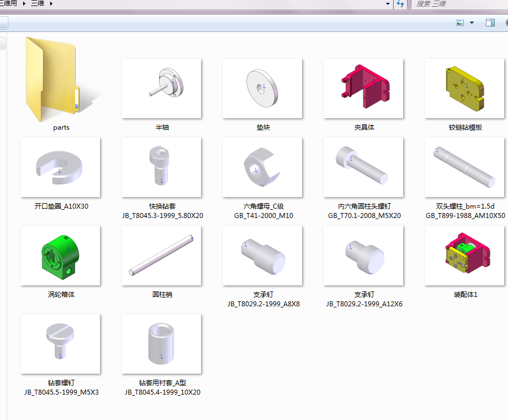The height and width of the screenshot is (420, 508).
Task: Click the GB_T70.1-2008_M5X20 name text
Action: 364,216
